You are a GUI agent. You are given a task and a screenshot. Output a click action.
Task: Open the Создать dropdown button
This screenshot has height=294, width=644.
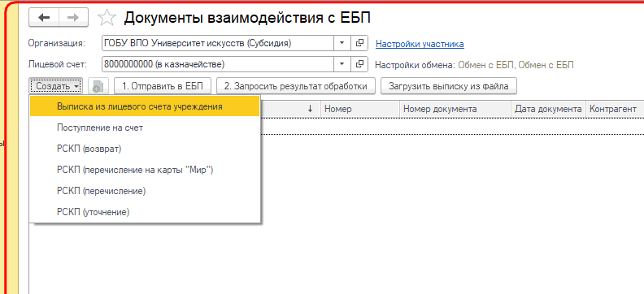pyautogui.click(x=57, y=86)
